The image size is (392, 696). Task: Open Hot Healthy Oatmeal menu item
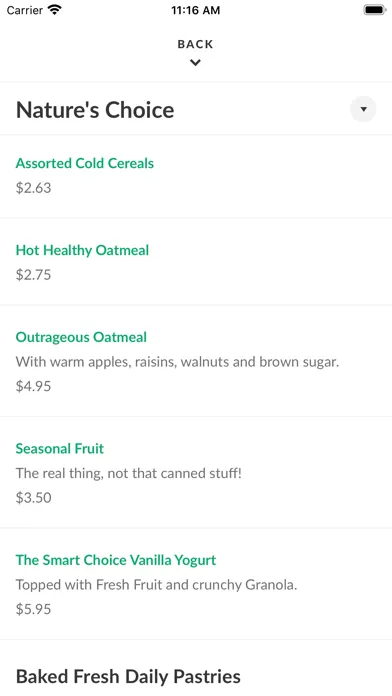[83, 250]
